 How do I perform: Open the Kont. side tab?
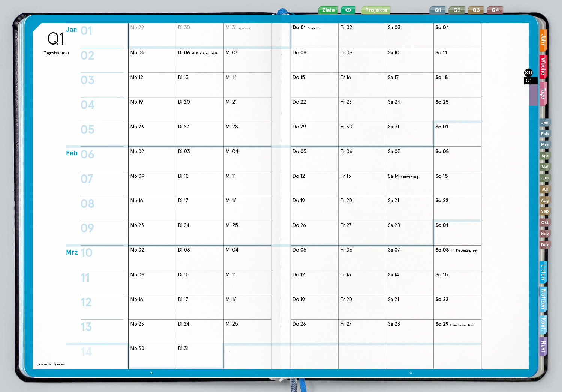pyautogui.click(x=543, y=324)
